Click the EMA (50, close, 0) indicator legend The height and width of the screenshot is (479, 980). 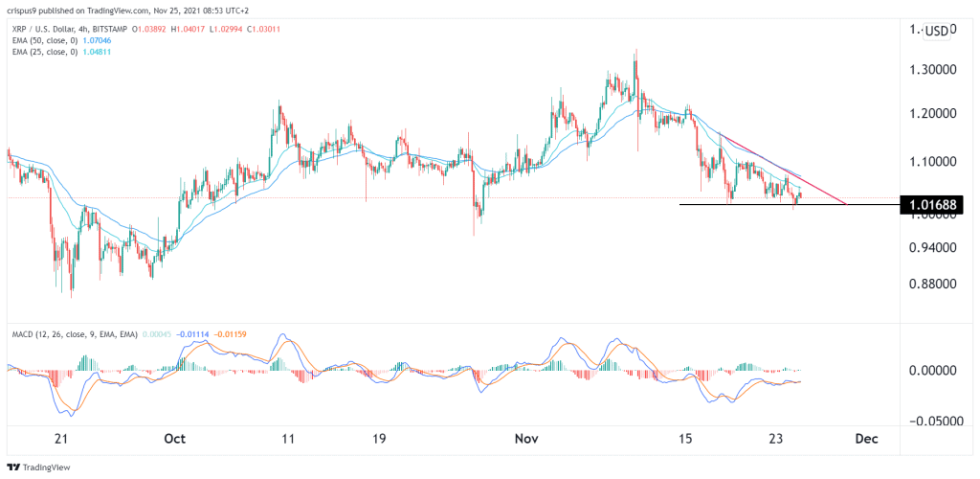[x=46, y=40]
